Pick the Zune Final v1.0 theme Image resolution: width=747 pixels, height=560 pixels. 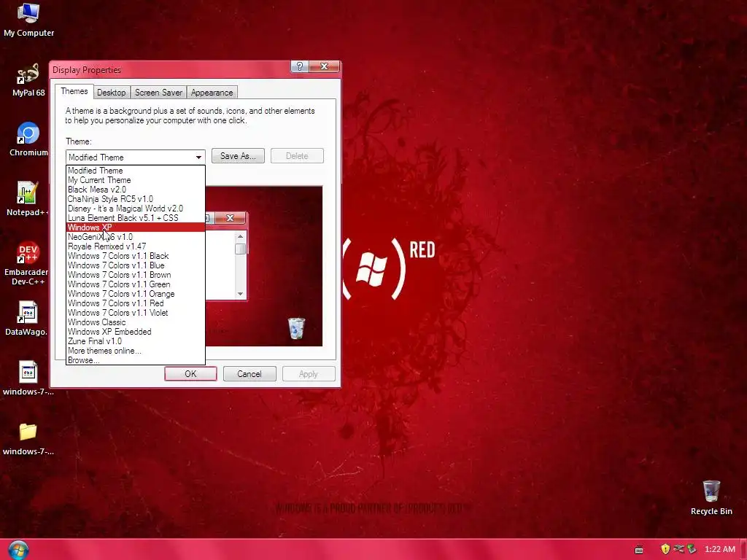coord(135,341)
